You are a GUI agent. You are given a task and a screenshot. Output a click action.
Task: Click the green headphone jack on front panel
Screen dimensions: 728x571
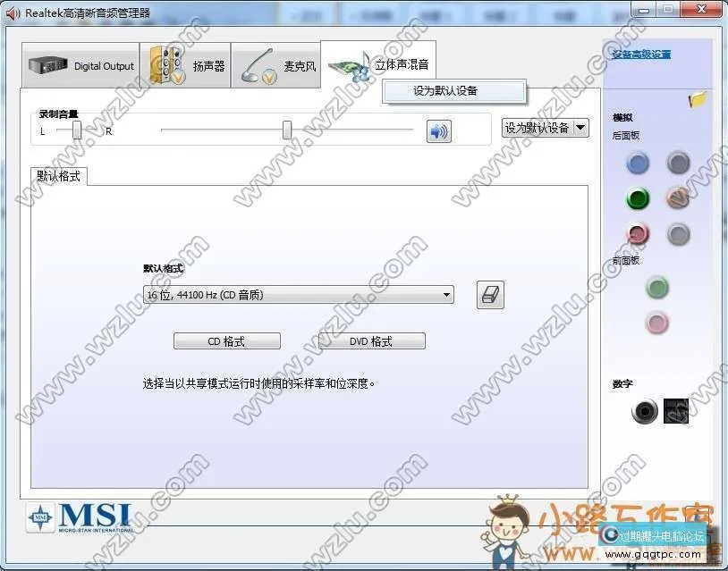[x=657, y=288]
